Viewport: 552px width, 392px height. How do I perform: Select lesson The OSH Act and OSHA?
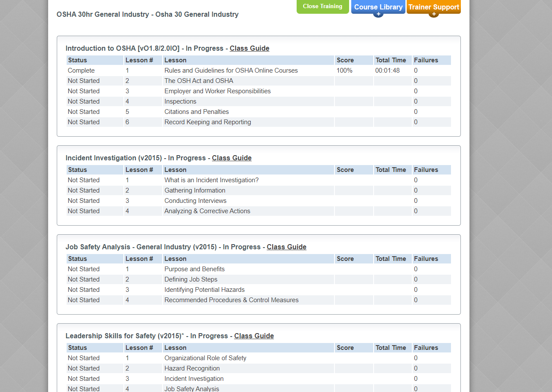pyautogui.click(x=199, y=81)
